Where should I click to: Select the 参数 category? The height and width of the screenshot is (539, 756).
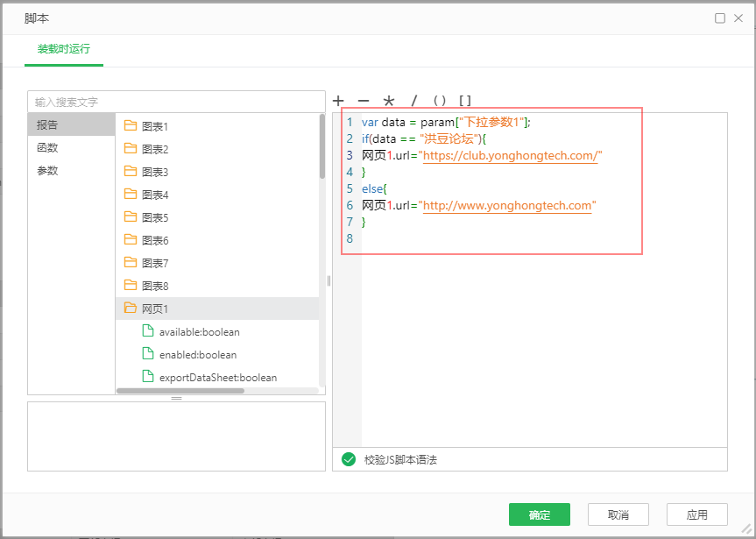tap(47, 171)
